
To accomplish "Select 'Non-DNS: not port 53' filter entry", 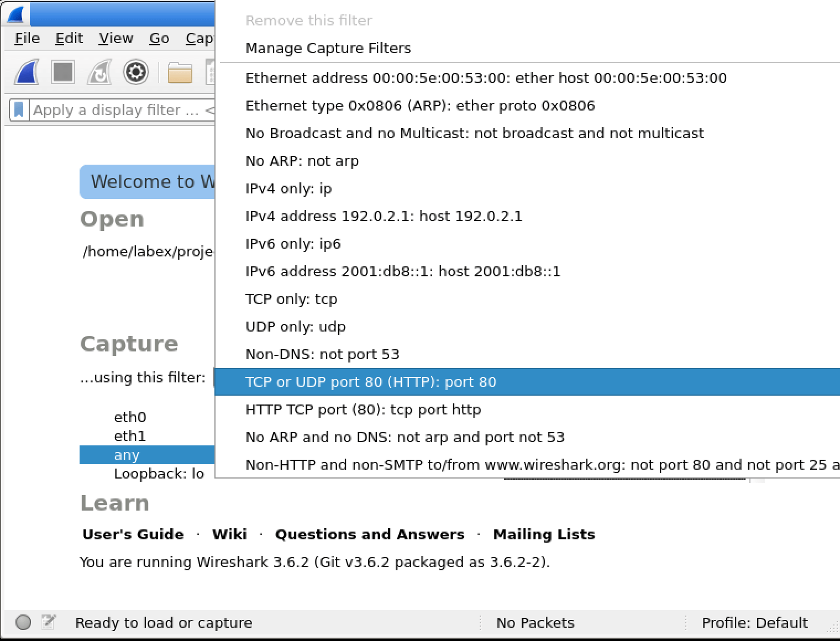I will pos(322,354).
